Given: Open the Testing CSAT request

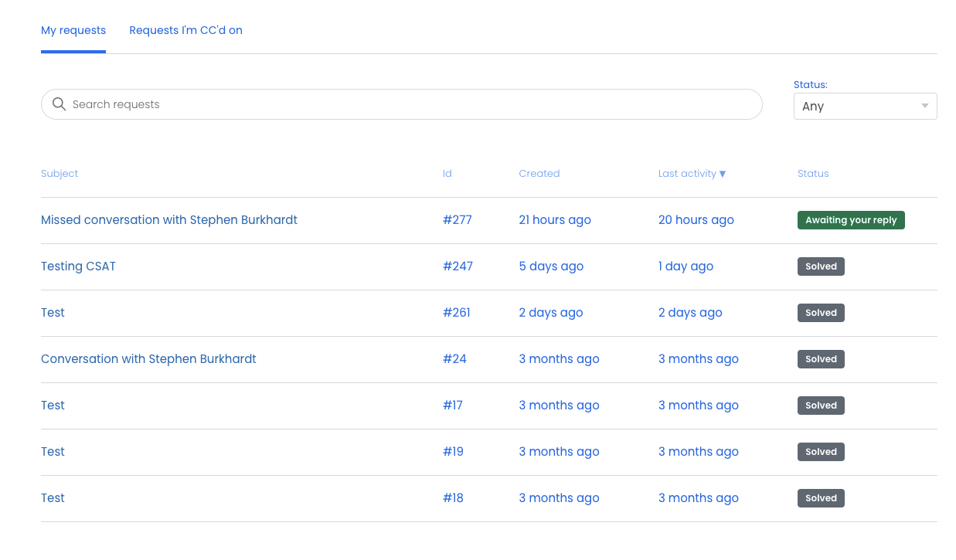Looking at the screenshot, I should pyautogui.click(x=78, y=266).
